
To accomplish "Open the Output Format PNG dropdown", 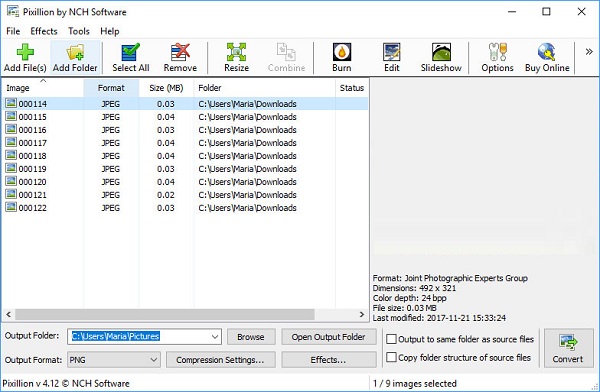I will [114, 360].
